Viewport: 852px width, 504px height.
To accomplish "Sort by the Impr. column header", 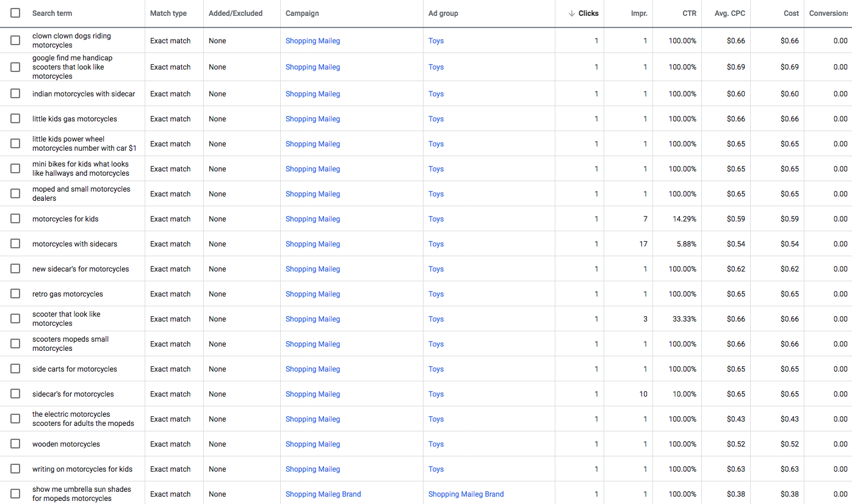I will [639, 13].
